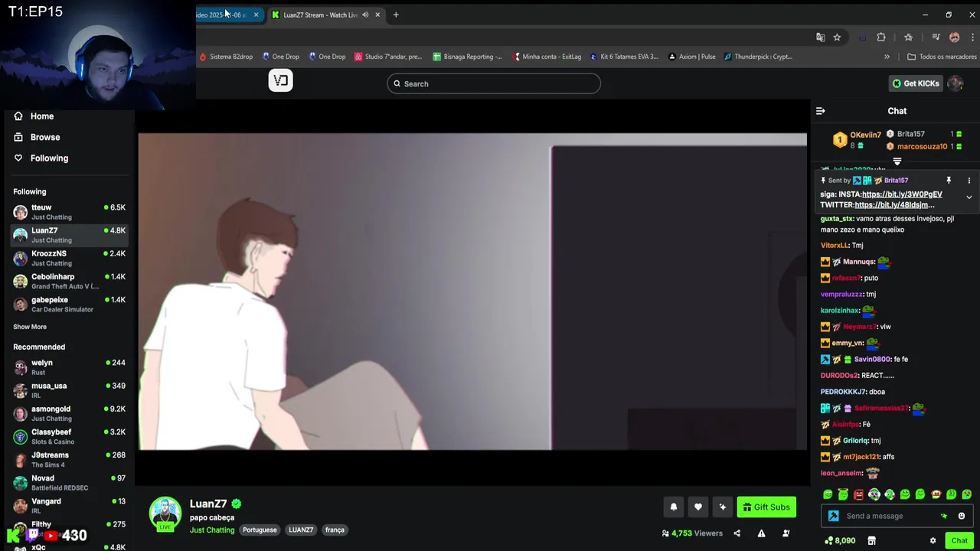Image resolution: width=980 pixels, height=551 pixels.
Task: Click the Gift Subs button
Action: click(766, 507)
